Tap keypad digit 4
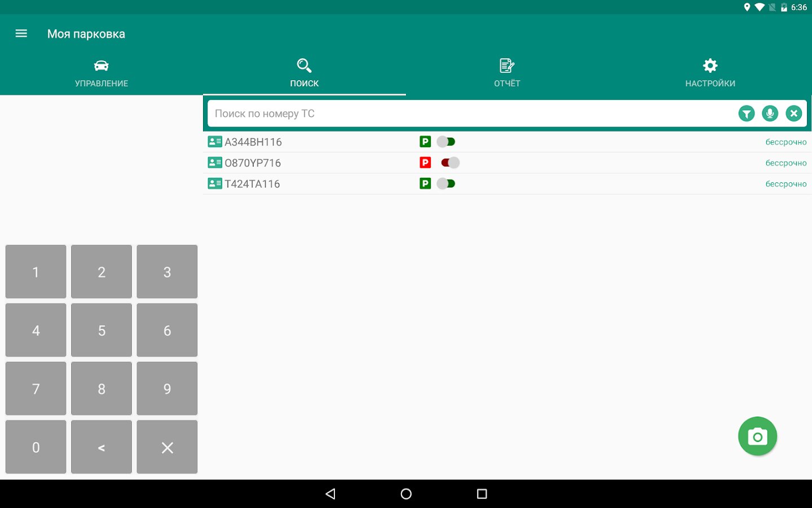Screen dimensions: 812x508 (x=36, y=330)
